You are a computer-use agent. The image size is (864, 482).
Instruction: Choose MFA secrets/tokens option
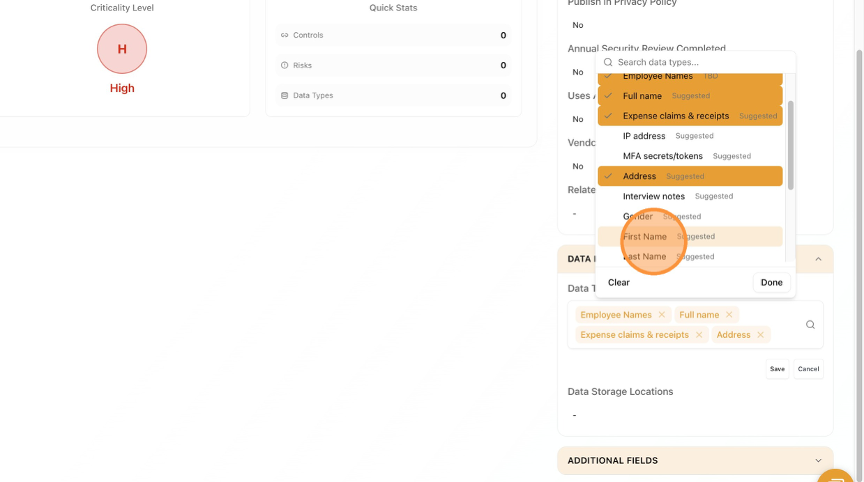click(662, 156)
